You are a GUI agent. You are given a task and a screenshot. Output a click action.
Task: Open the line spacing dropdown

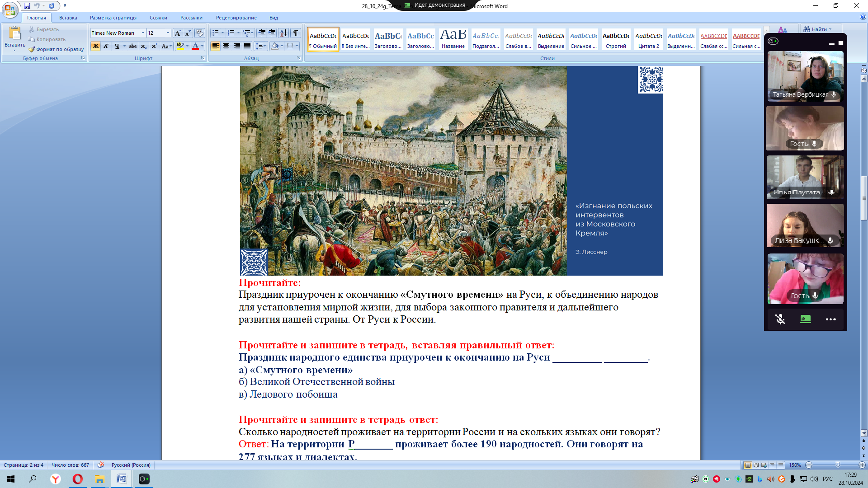coord(261,46)
